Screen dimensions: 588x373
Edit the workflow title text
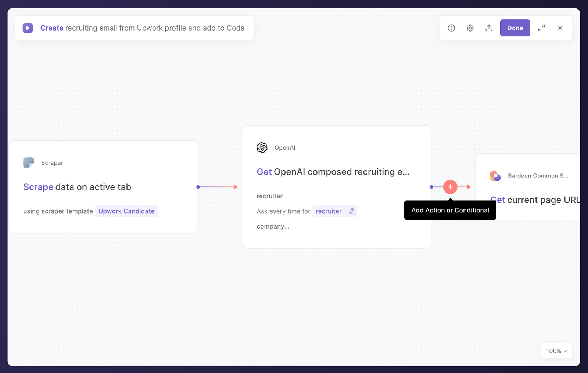[143, 28]
